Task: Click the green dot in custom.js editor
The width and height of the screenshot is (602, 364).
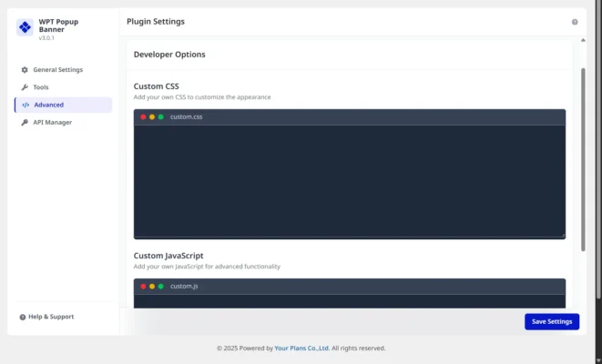Action: point(161,287)
